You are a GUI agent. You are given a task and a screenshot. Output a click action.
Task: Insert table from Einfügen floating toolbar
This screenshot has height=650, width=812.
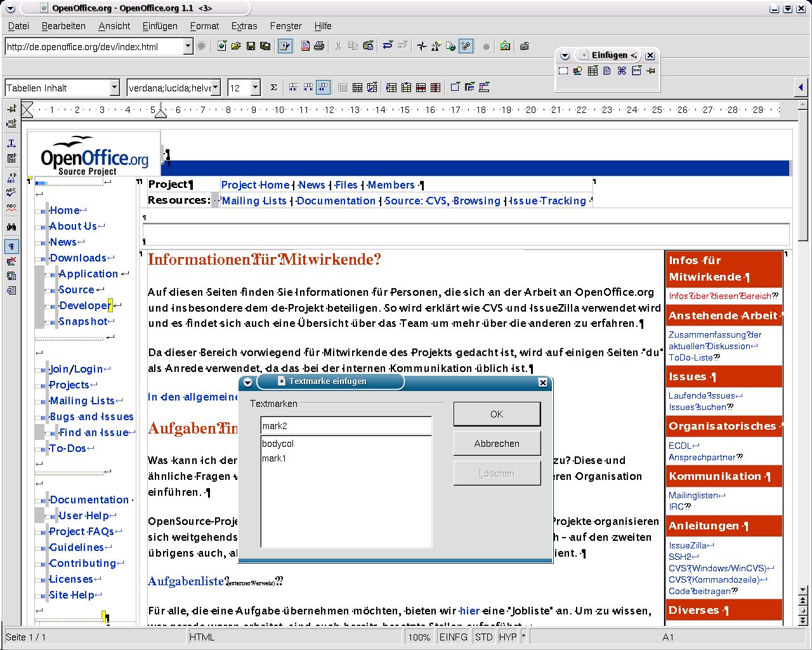593,71
